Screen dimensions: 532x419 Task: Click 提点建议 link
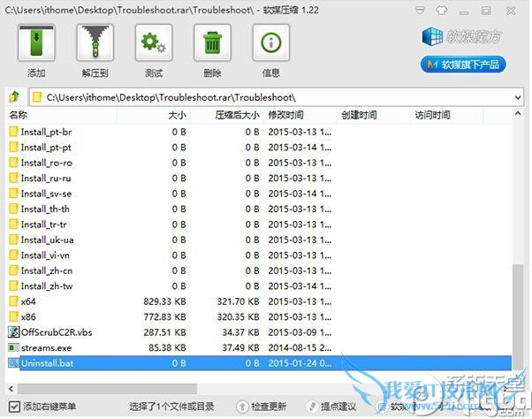tap(331, 407)
